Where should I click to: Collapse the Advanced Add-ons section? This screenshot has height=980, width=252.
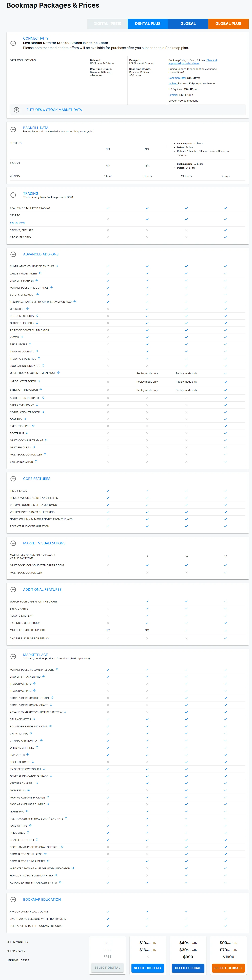[13, 254]
